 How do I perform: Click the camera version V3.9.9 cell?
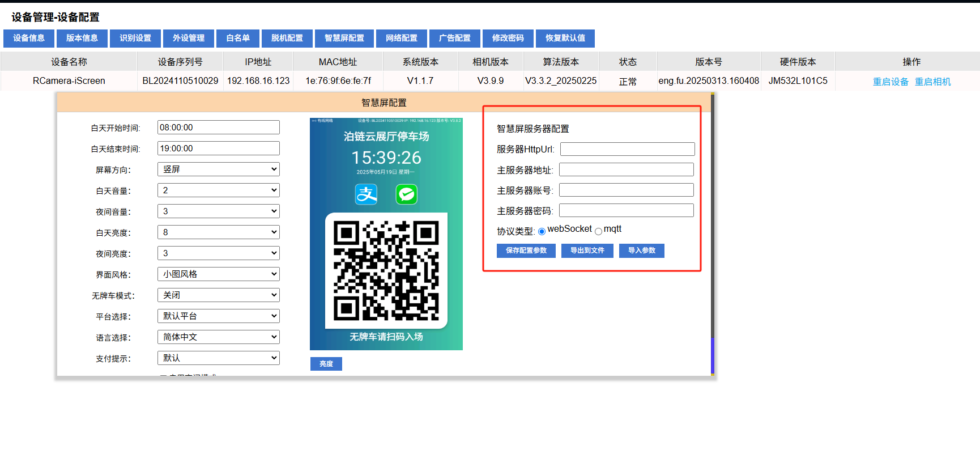491,81
